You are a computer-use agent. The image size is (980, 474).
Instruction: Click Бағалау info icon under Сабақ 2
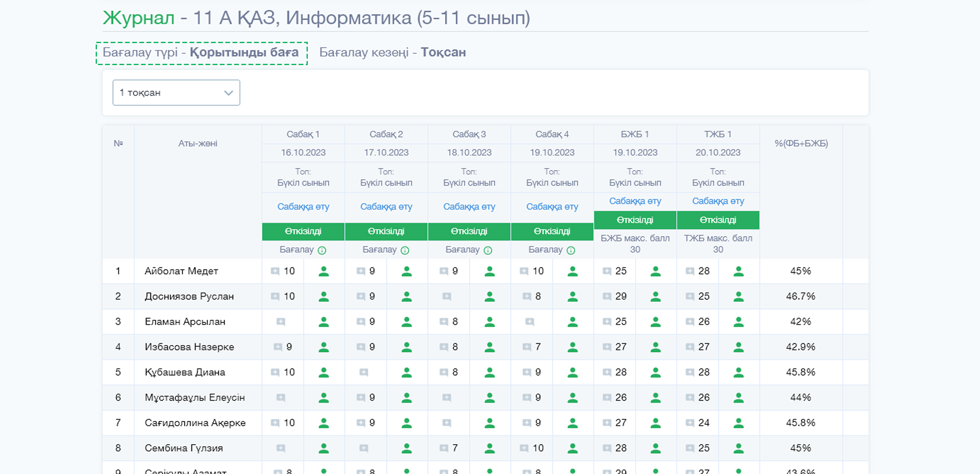405,250
